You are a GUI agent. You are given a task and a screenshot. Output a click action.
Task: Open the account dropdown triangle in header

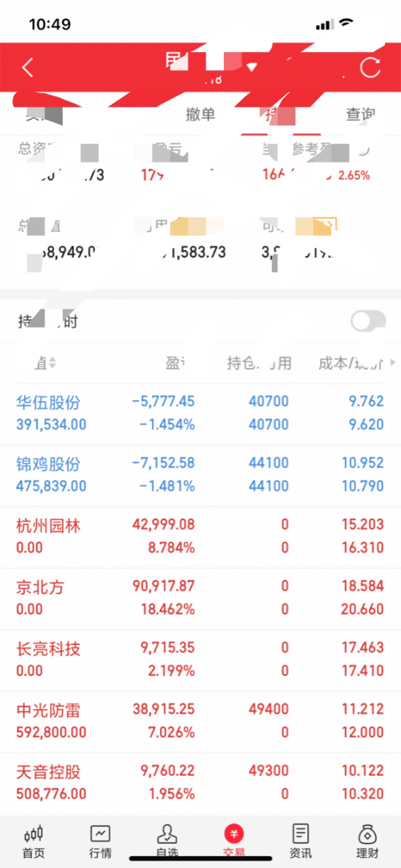coord(251,66)
